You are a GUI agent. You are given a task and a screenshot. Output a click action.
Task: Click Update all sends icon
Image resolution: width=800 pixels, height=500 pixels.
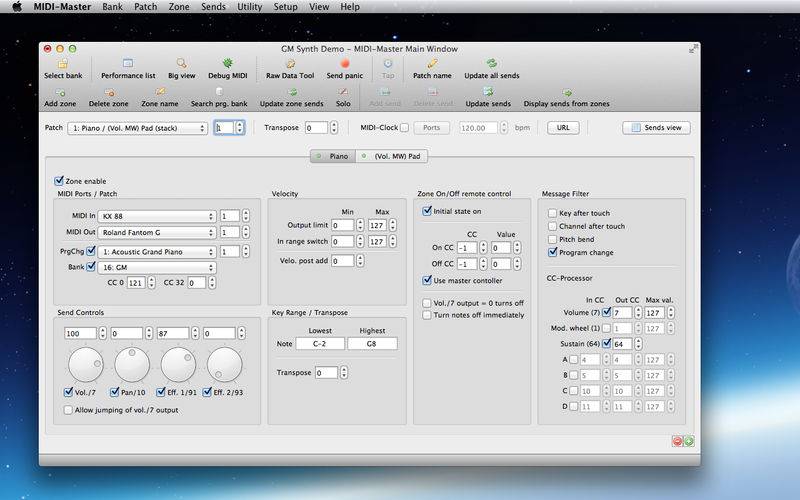[490, 64]
